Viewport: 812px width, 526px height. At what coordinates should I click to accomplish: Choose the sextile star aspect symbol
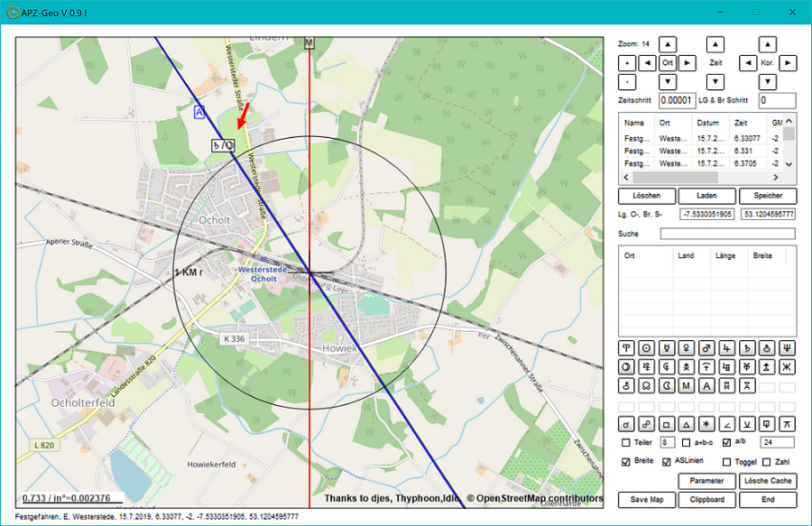[x=706, y=425]
